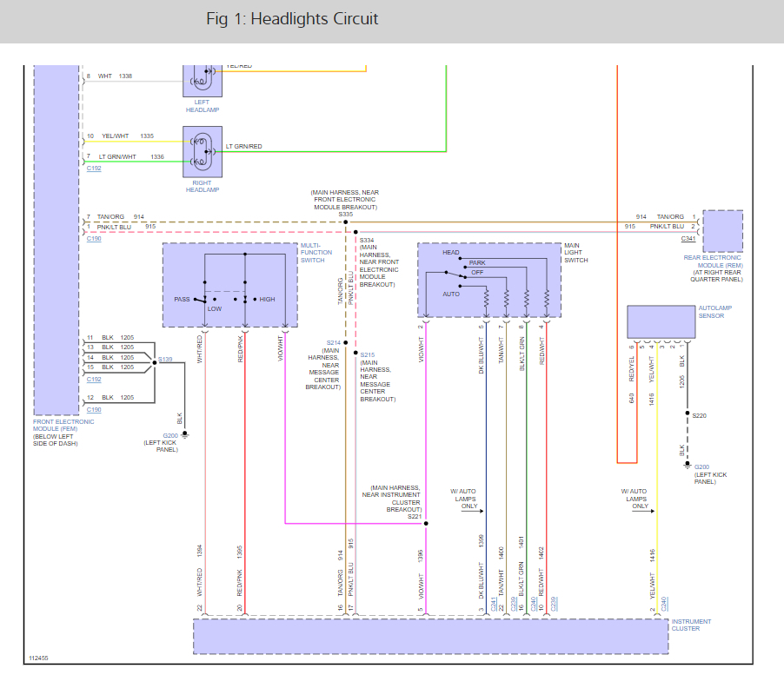Click the Rear Electronic Module box
The height and width of the screenshot is (688, 784).
[x=722, y=230]
